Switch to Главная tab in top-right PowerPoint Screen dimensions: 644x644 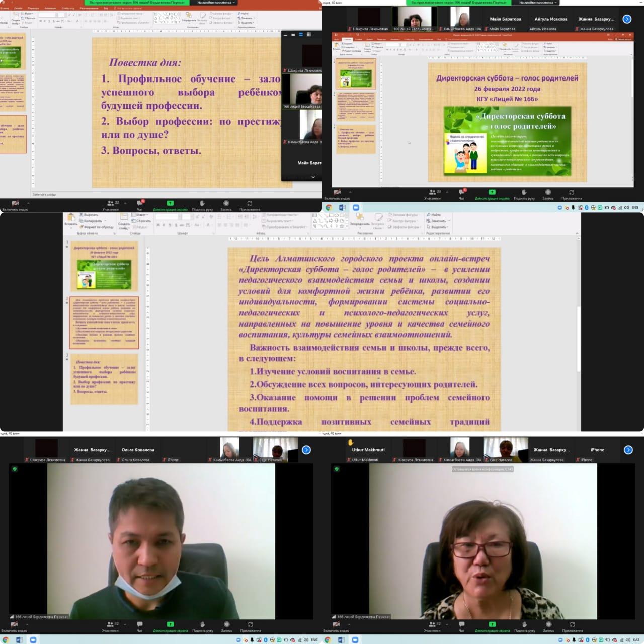[x=347, y=39]
